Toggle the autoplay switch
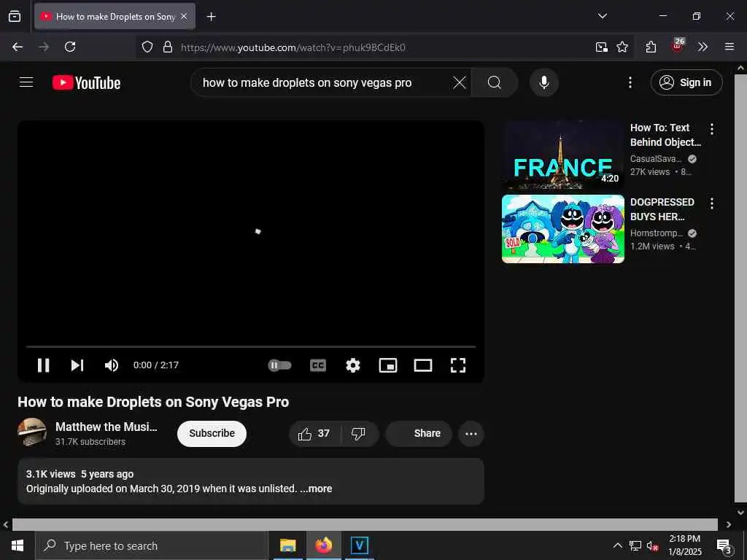747x560 pixels. [279, 365]
